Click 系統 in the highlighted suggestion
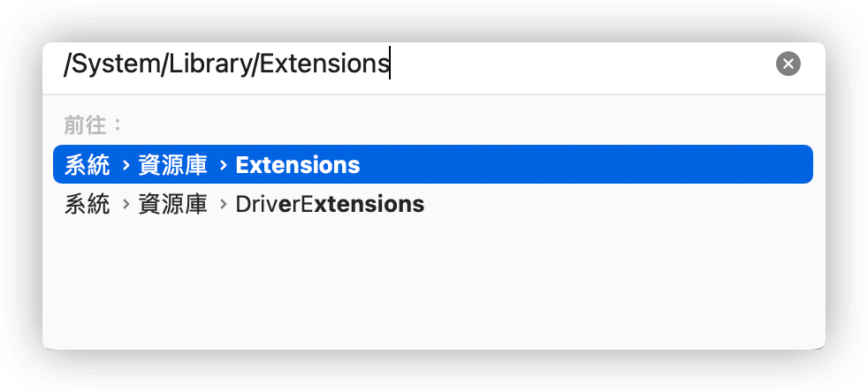The width and height of the screenshot is (868, 392). point(87,165)
